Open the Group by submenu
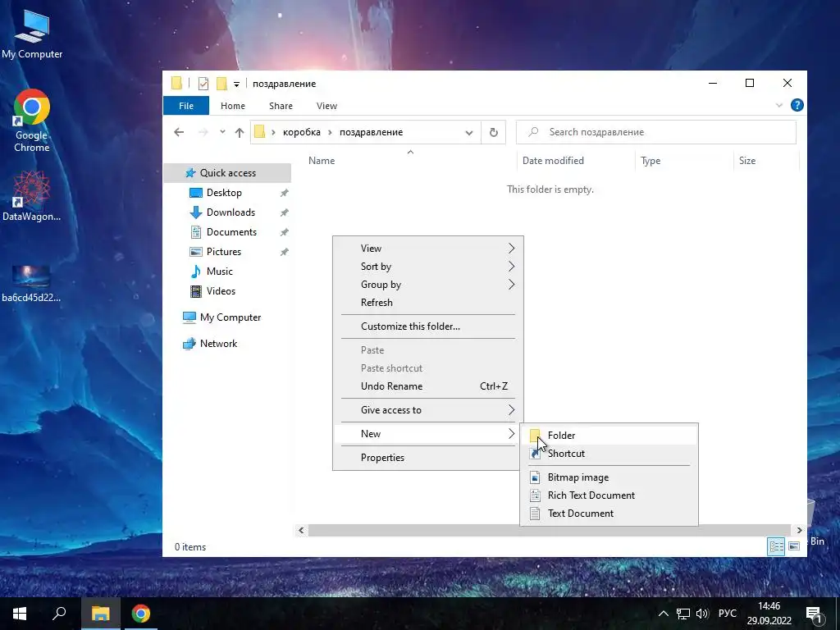The image size is (840, 630). pos(427,285)
